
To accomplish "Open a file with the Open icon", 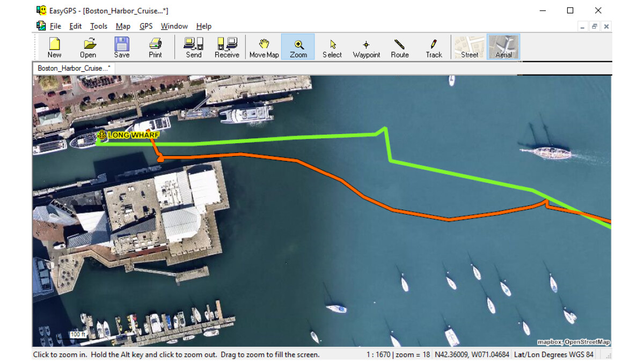I will 88,47.
